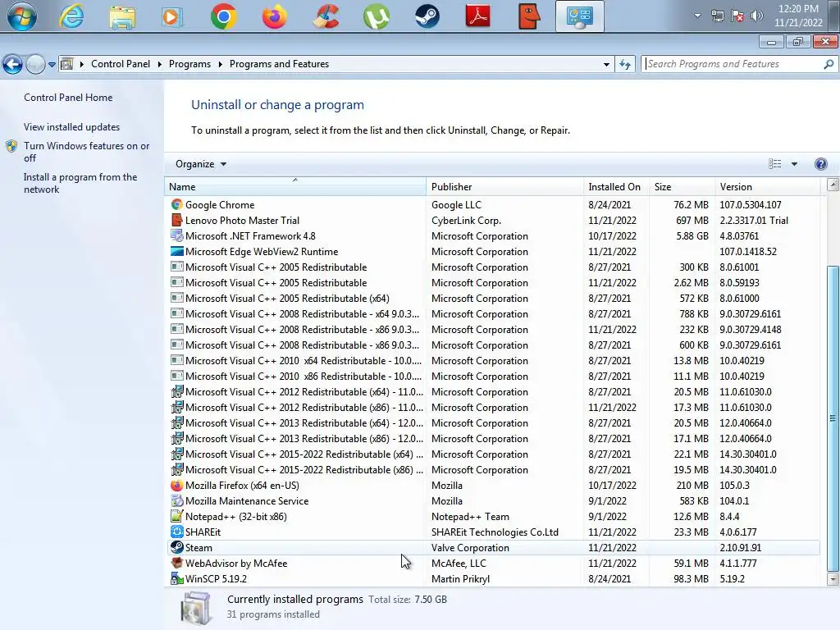This screenshot has width=840, height=630.
Task: Click the Control Panel breadcrumb
Action: pyautogui.click(x=121, y=64)
